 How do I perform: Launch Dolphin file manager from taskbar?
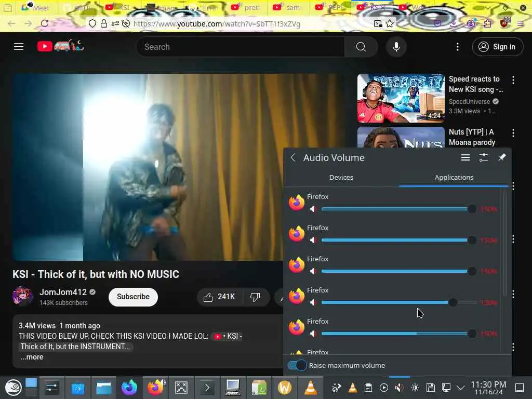(x=104, y=388)
